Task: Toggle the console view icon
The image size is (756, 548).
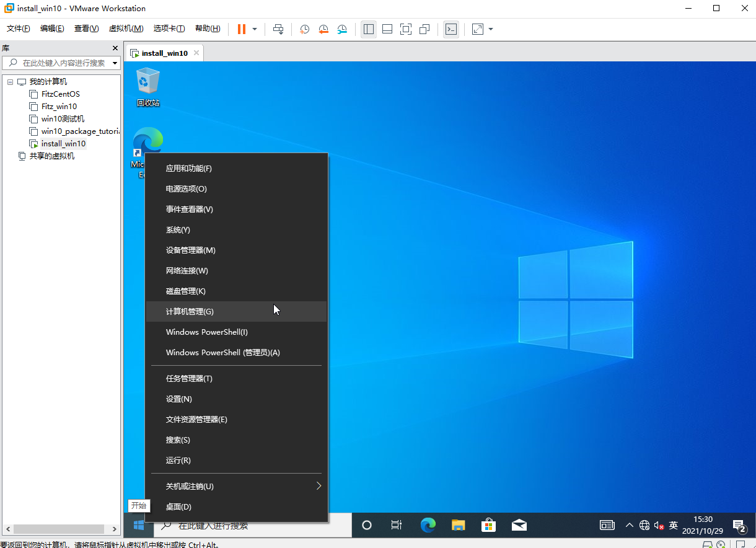Action: point(451,29)
